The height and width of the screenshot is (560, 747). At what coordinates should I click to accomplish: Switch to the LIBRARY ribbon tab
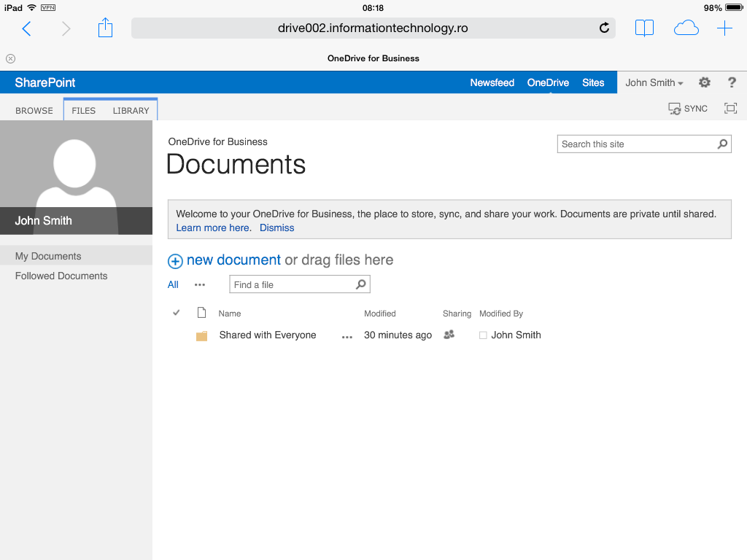pos(131,111)
